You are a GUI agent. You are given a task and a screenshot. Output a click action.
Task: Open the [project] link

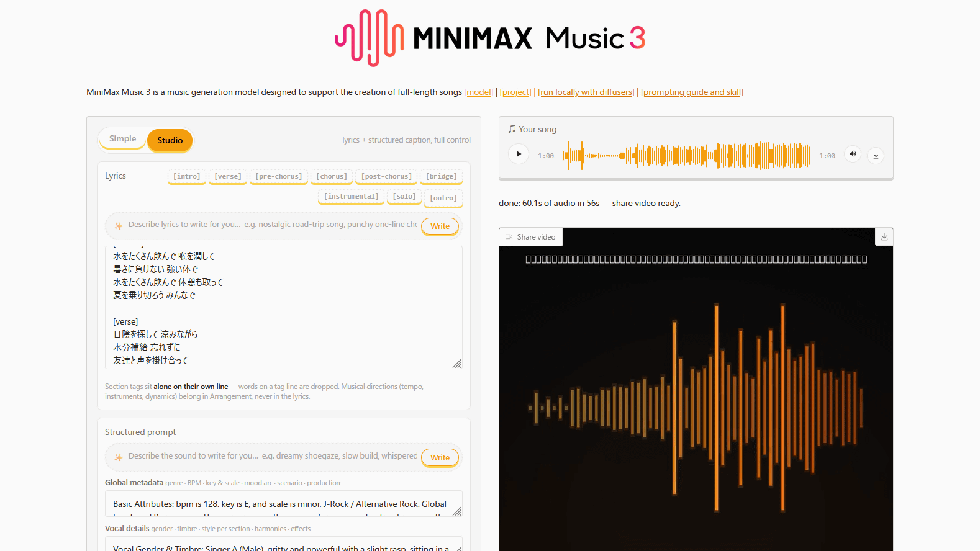(x=515, y=92)
